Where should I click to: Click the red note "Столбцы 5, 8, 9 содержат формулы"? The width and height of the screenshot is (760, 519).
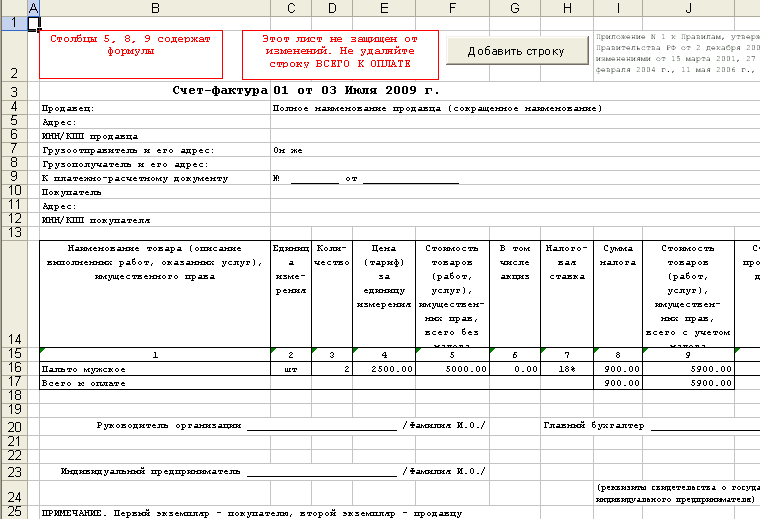[131, 54]
